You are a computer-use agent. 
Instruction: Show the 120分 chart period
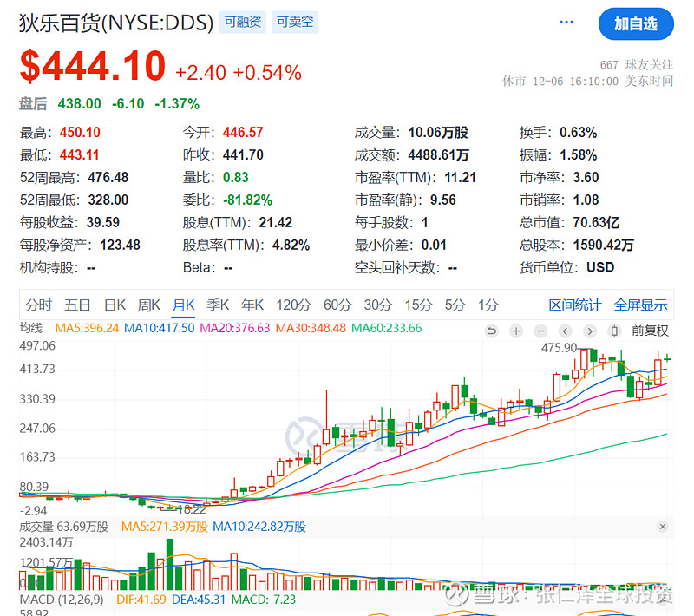[x=293, y=305]
